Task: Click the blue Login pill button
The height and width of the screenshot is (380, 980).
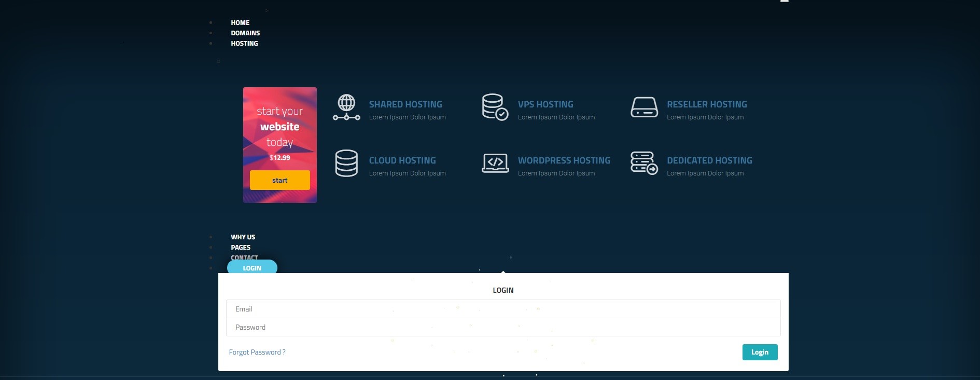Action: (x=252, y=268)
